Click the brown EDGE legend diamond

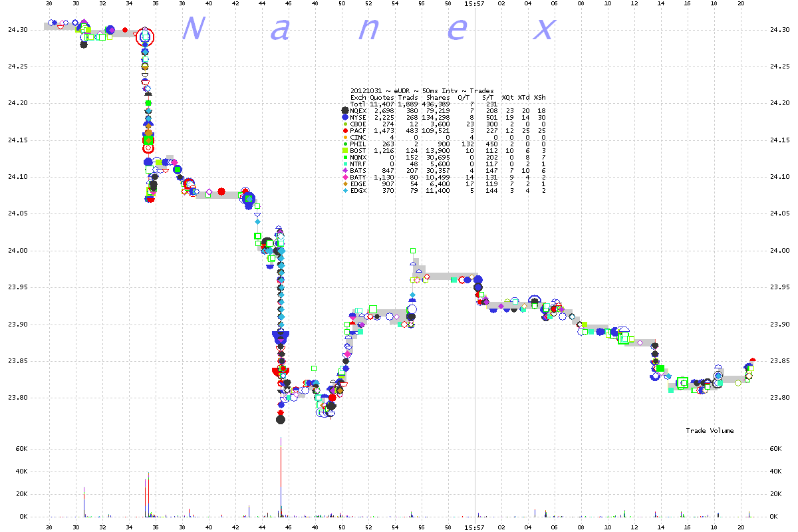click(x=344, y=184)
